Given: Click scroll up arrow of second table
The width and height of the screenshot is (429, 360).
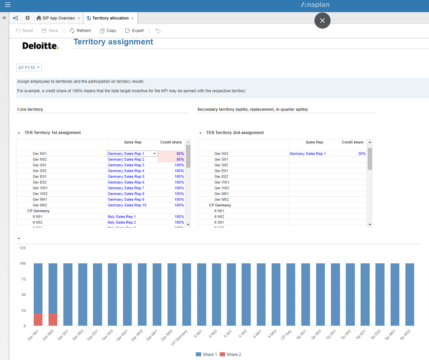Looking at the screenshot, I should click(x=370, y=142).
